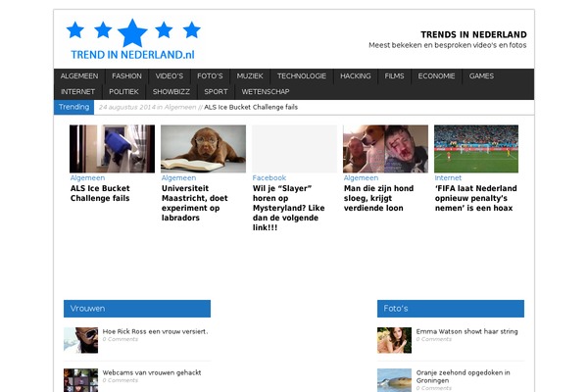588x392 pixels.
Task: Open Universiteit Maastricht labradors article
Action: point(195,203)
